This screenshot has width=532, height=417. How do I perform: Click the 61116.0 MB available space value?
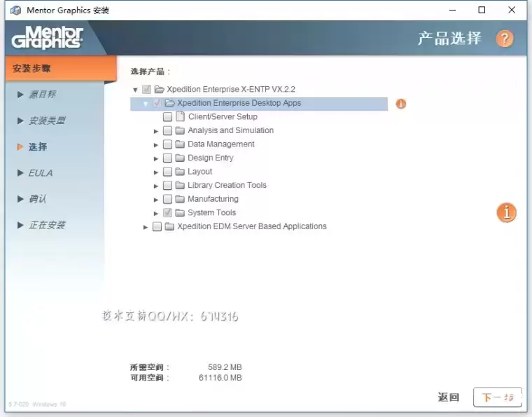tap(220, 378)
